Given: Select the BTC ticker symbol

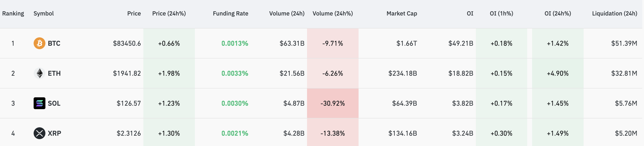Looking at the screenshot, I should pyautogui.click(x=54, y=43).
